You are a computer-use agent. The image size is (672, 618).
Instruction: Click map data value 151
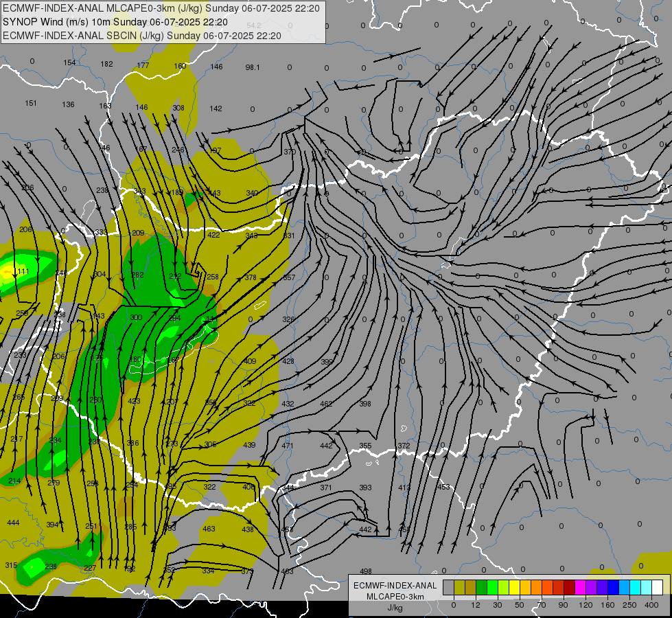pyautogui.click(x=31, y=103)
